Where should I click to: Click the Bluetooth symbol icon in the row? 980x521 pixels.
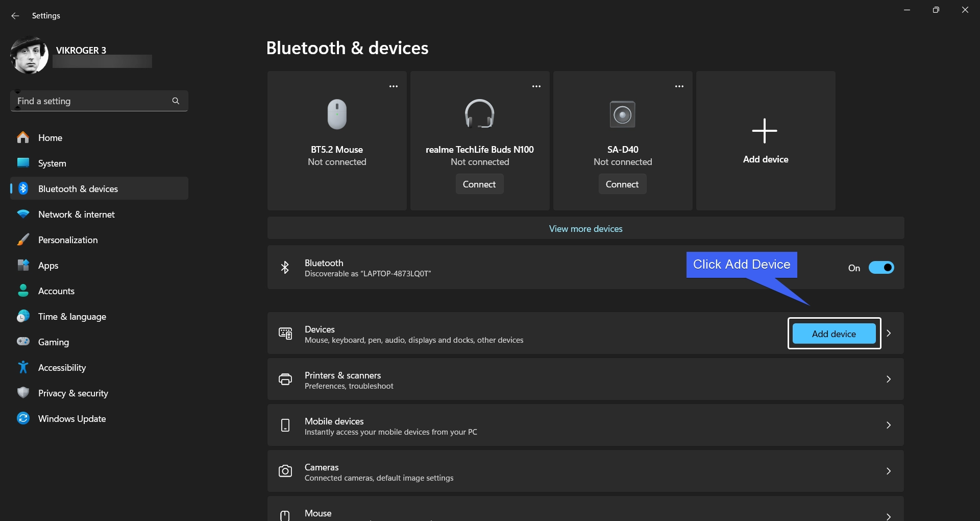285,268
